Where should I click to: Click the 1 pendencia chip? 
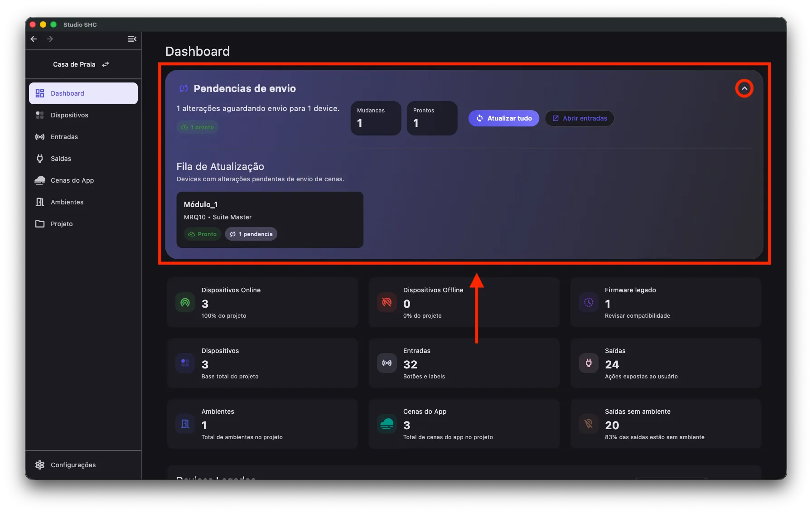(x=251, y=234)
